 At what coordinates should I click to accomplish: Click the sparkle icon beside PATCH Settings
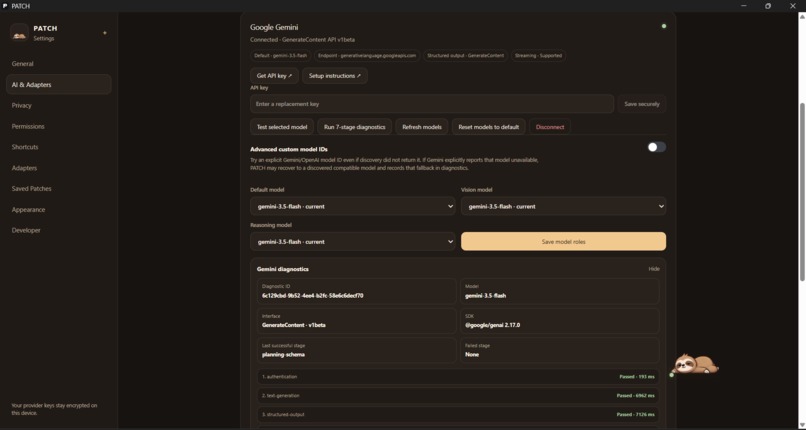105,33
